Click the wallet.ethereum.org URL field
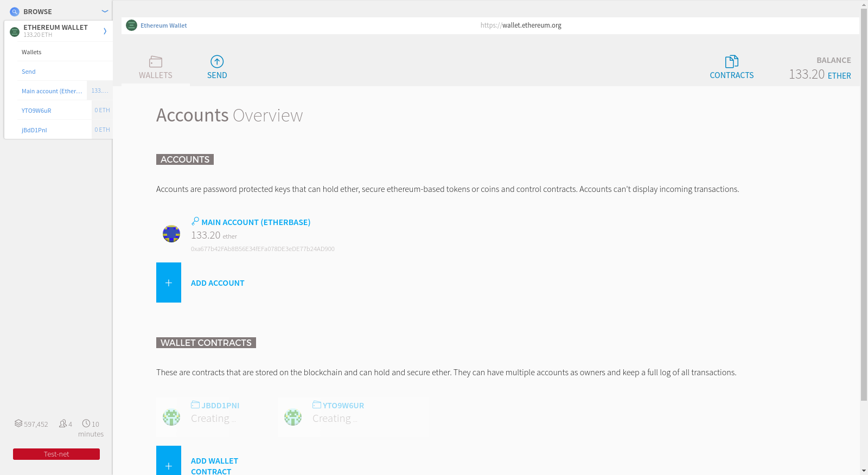868x475 pixels. (x=521, y=25)
